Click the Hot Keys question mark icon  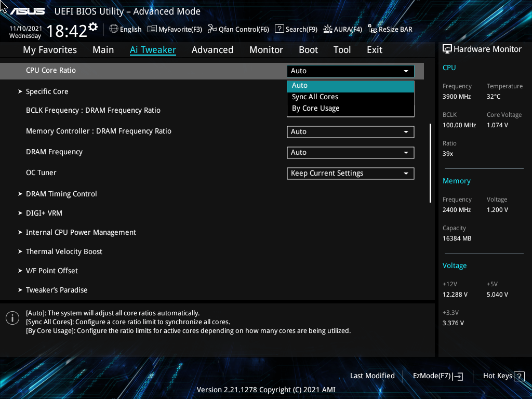click(x=519, y=376)
